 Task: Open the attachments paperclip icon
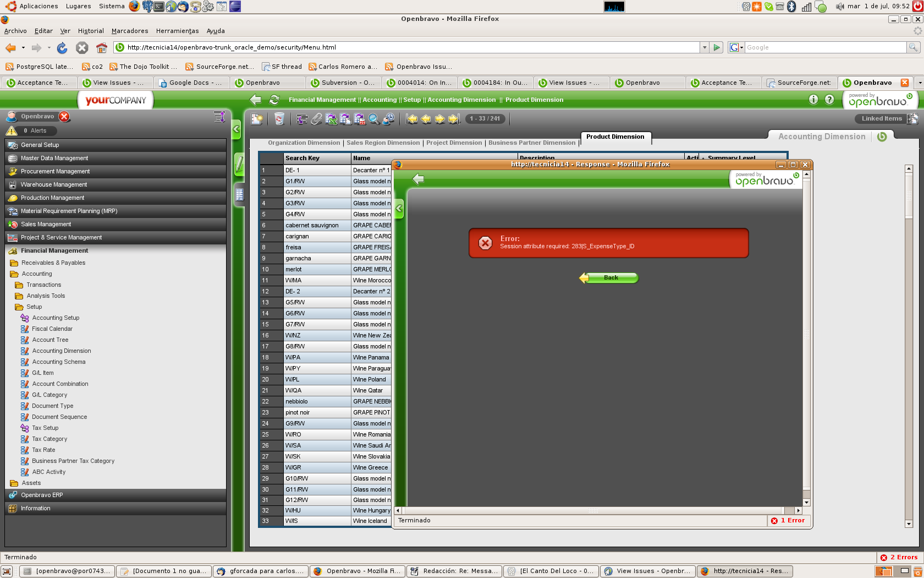(316, 119)
